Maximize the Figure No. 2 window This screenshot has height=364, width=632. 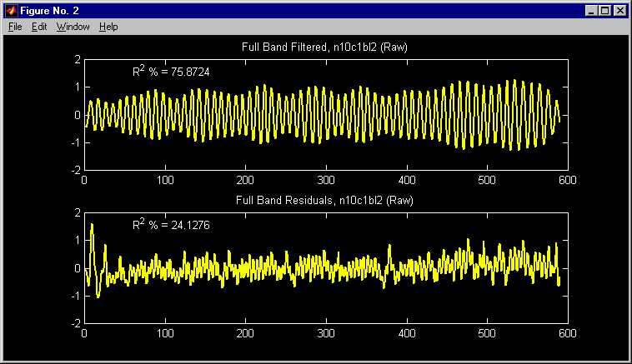click(x=603, y=11)
